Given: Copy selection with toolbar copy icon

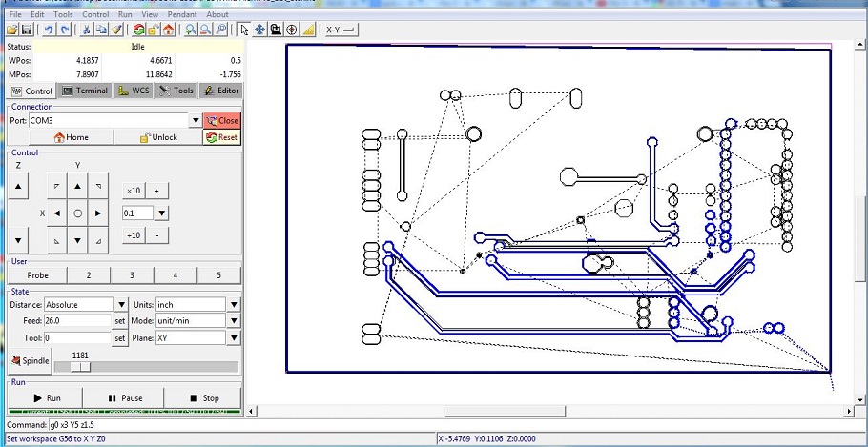Looking at the screenshot, I should 101,30.
